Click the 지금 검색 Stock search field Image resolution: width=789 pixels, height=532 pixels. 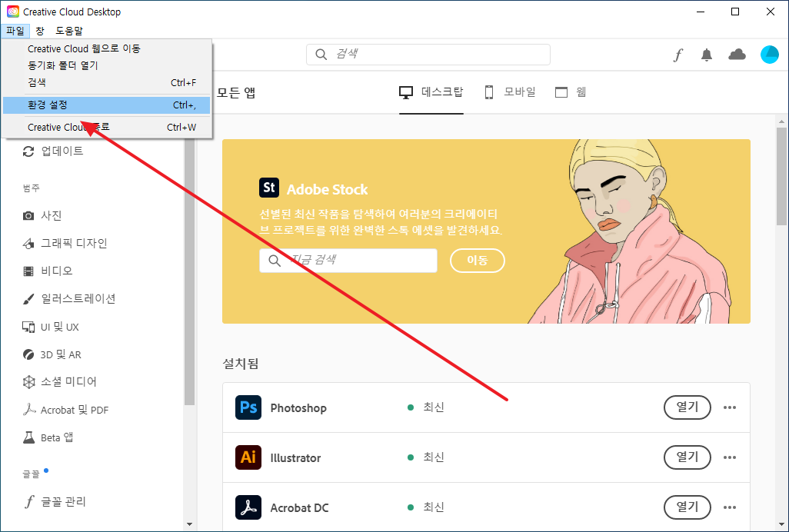(348, 261)
